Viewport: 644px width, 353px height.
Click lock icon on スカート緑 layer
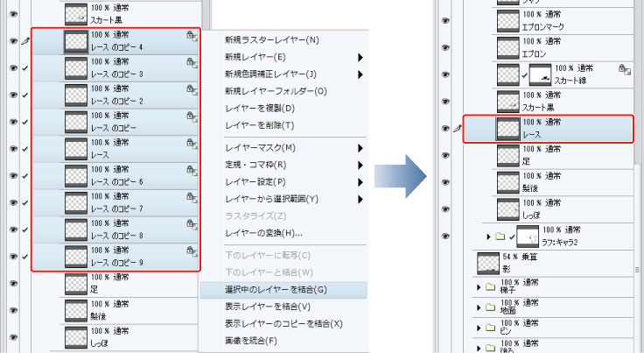(625, 69)
